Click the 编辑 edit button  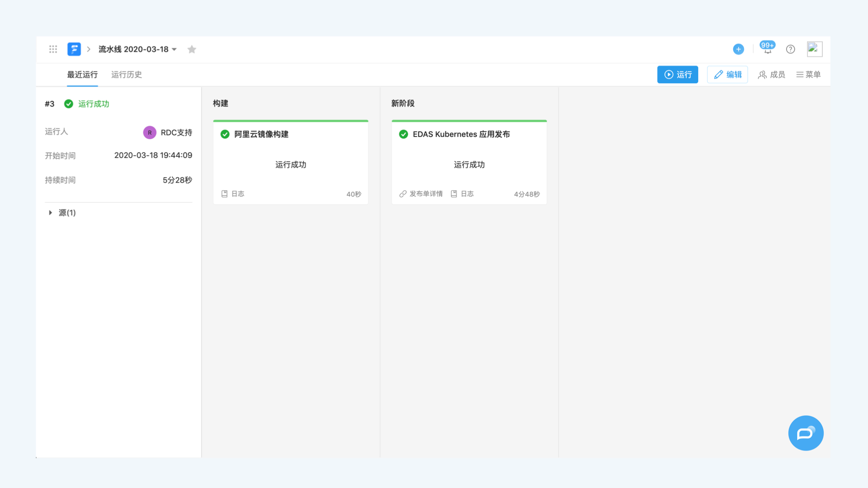pyautogui.click(x=727, y=75)
